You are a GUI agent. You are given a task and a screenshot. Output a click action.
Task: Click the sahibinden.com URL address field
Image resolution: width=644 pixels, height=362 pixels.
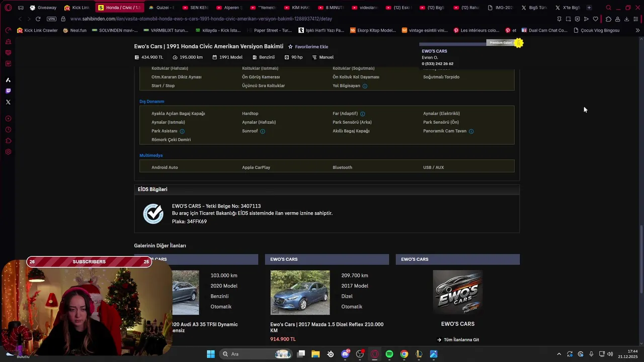tap(201, 19)
